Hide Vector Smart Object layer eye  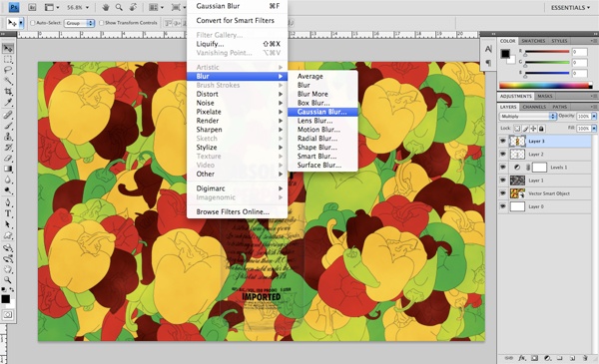tap(503, 193)
